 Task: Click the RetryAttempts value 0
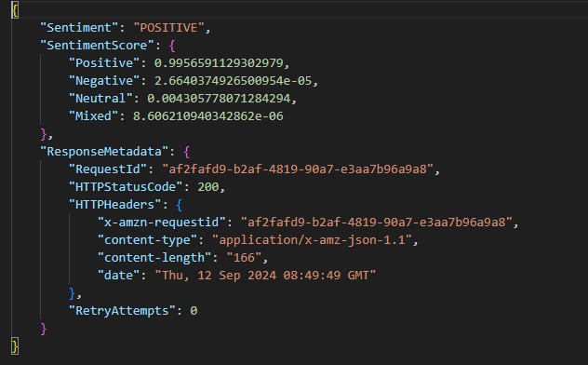tap(194, 311)
